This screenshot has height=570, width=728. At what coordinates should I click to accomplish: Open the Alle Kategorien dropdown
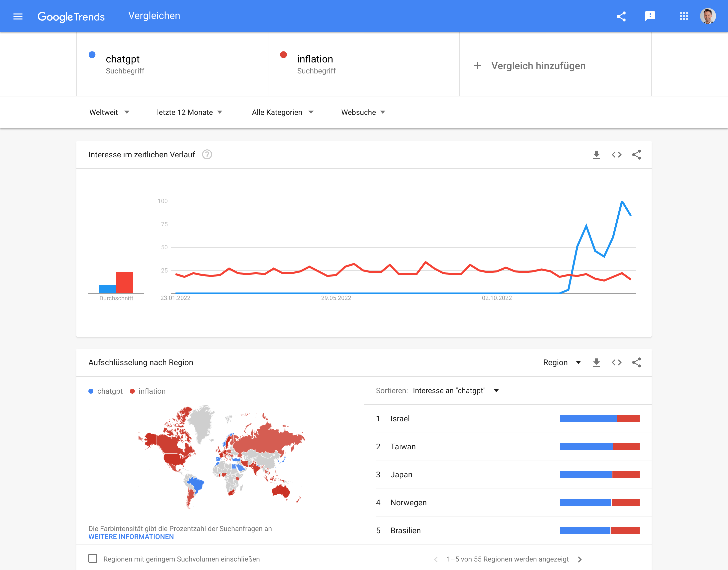[x=282, y=112]
